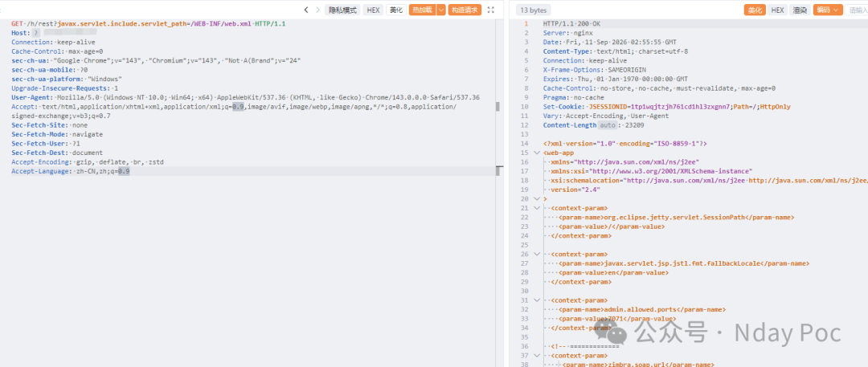Click the Host help question mark icon

pos(36,33)
